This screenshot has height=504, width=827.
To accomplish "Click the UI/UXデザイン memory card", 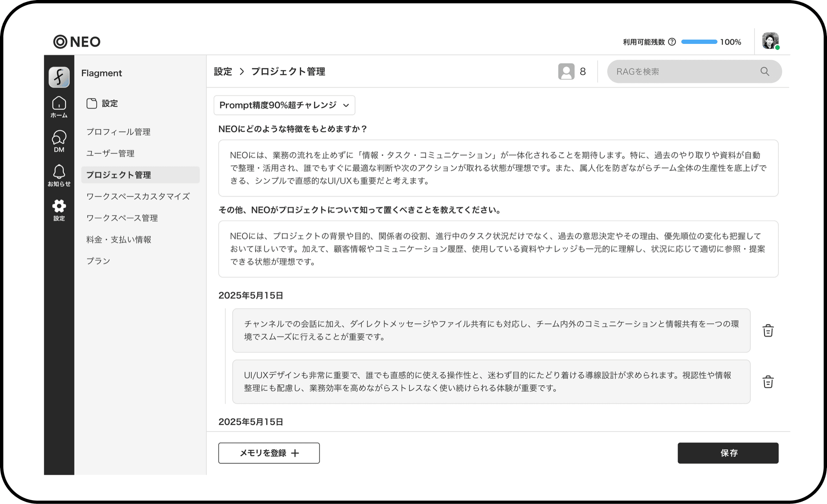I will pyautogui.click(x=491, y=382).
